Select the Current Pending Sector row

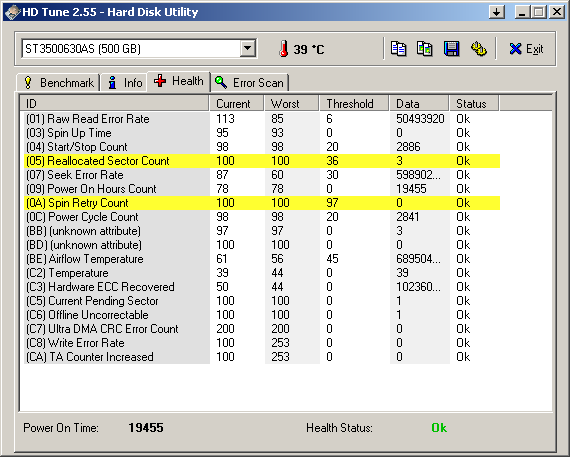pyautogui.click(x=262, y=301)
